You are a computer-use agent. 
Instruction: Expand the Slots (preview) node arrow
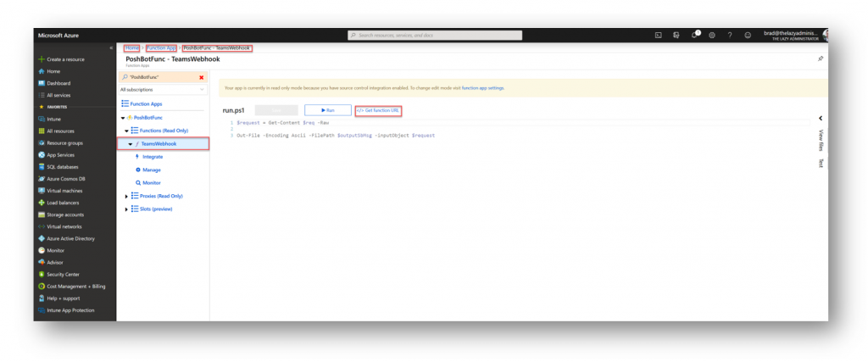(x=127, y=209)
